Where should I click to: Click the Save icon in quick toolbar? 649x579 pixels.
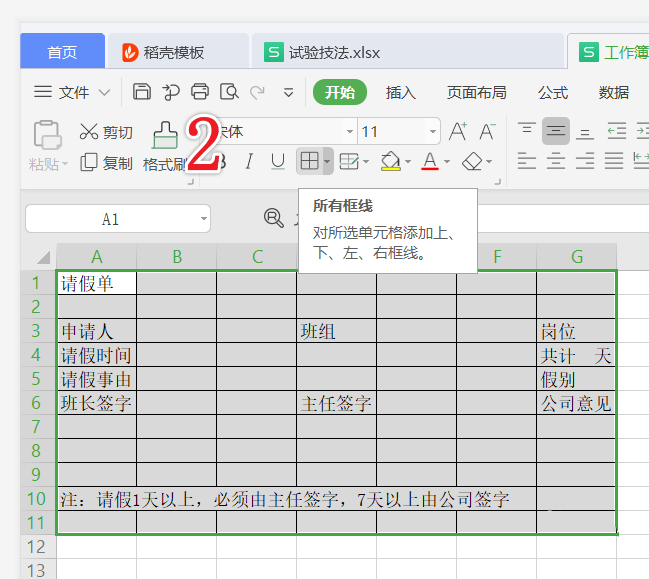[x=142, y=91]
